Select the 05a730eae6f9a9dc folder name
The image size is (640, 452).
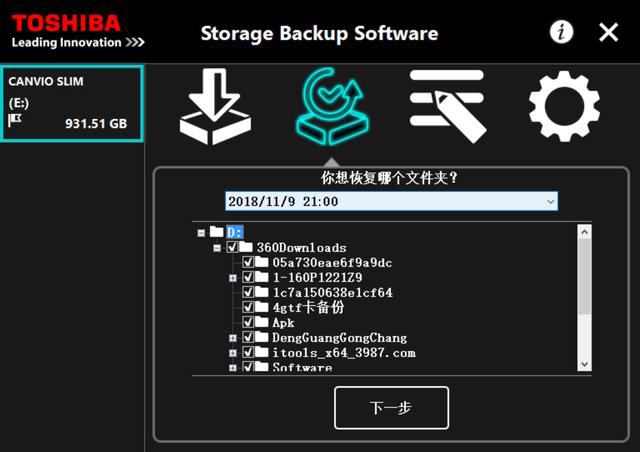click(x=332, y=263)
